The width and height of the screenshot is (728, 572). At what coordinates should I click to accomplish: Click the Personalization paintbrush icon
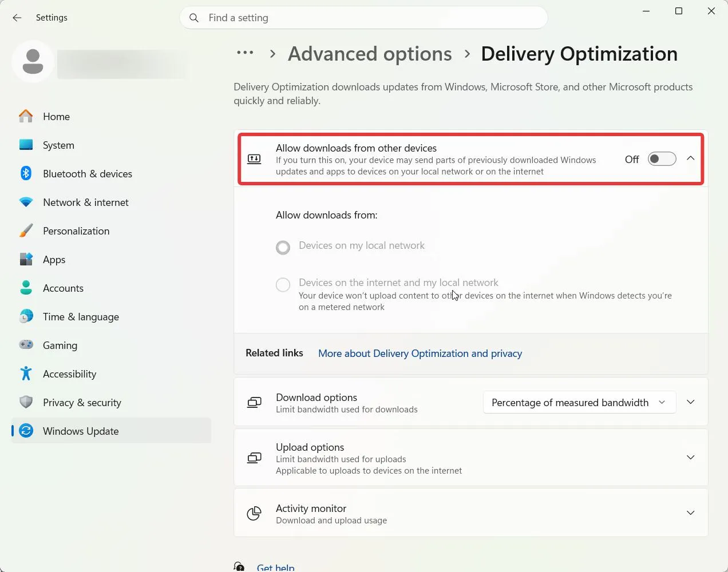tap(26, 231)
